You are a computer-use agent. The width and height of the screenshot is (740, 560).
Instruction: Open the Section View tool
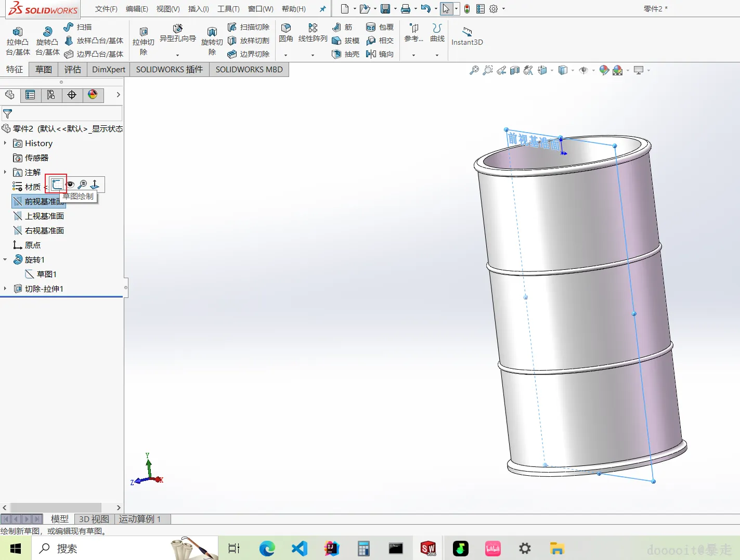click(514, 70)
